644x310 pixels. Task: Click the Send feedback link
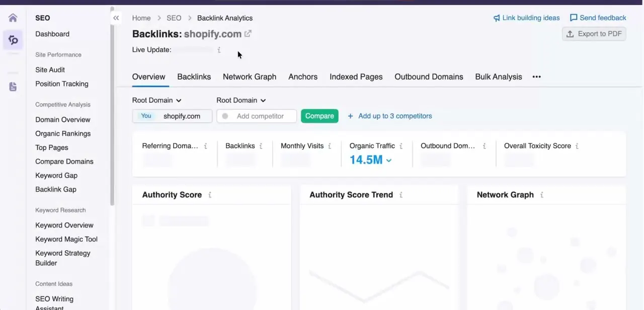pos(598,18)
